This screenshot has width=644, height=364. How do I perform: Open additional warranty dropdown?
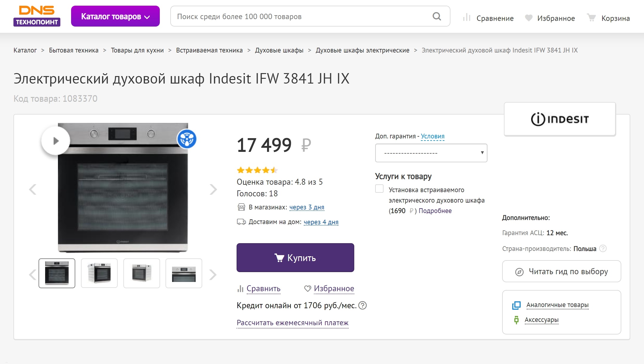point(431,153)
